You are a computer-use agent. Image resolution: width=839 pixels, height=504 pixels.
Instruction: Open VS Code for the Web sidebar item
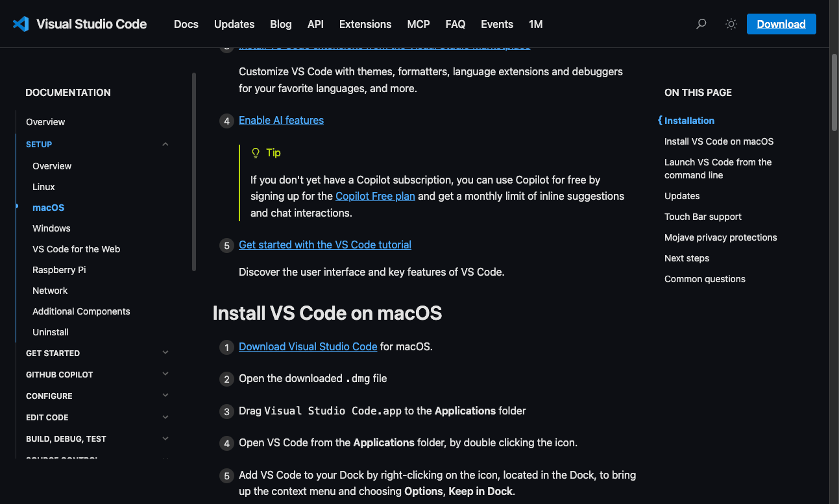[x=76, y=249]
